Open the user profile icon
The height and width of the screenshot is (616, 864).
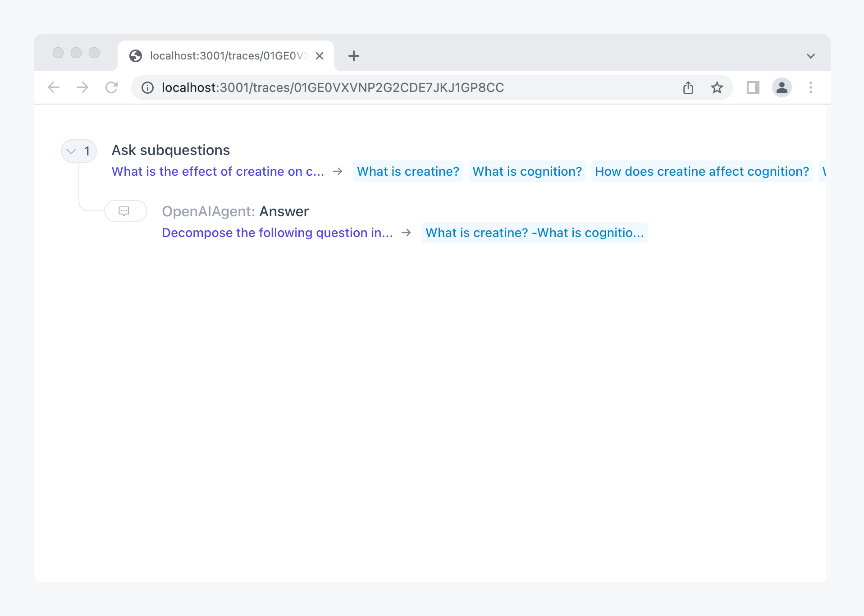pos(782,87)
